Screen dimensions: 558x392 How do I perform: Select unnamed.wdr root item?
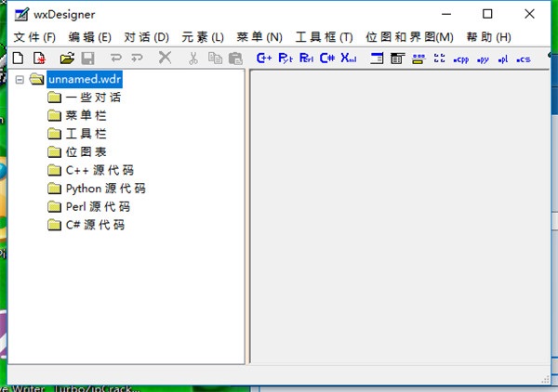tap(85, 79)
